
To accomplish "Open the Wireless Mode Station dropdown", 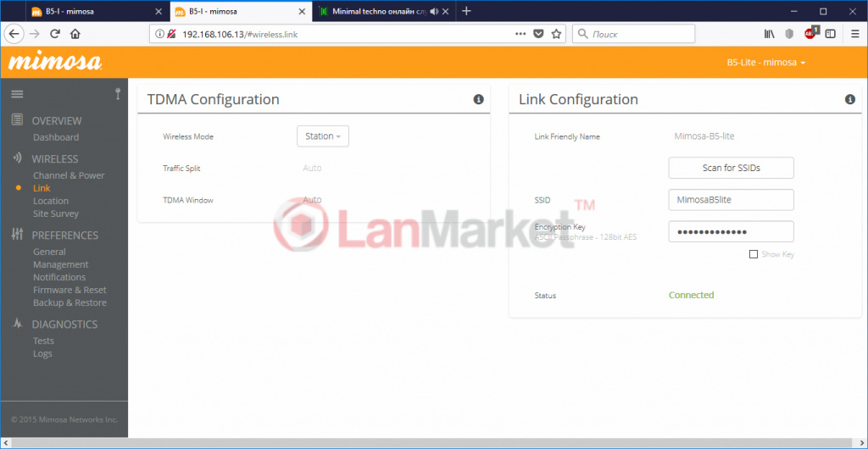I will click(322, 136).
